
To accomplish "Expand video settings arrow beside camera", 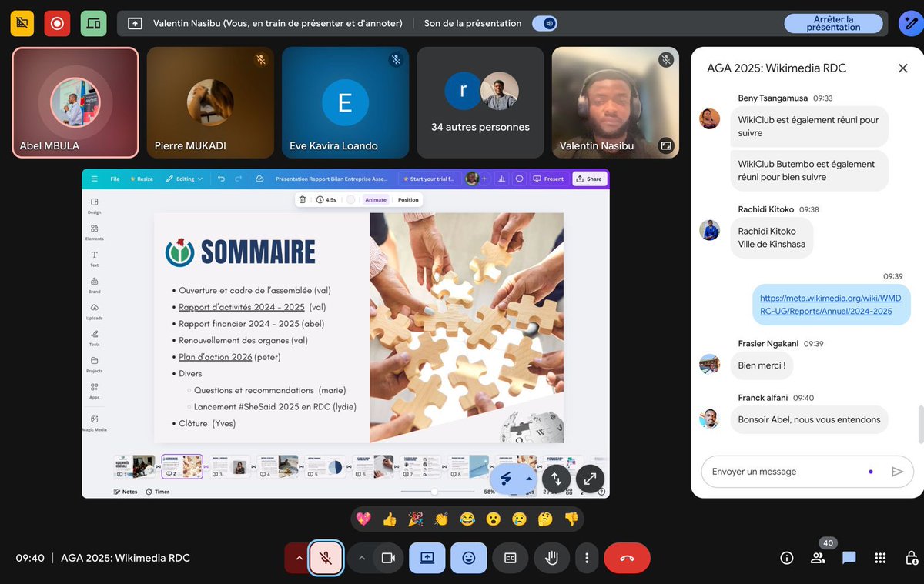I will coord(361,558).
